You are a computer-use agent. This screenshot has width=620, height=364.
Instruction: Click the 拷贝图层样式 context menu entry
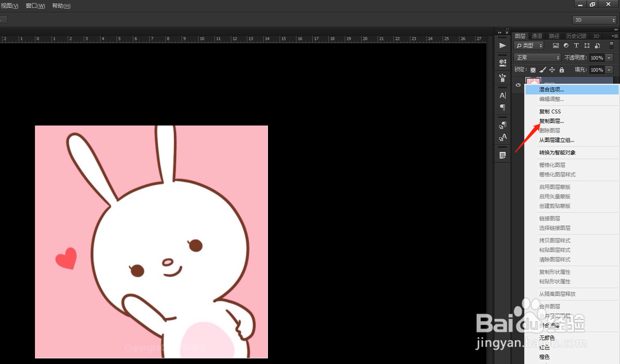point(572,241)
